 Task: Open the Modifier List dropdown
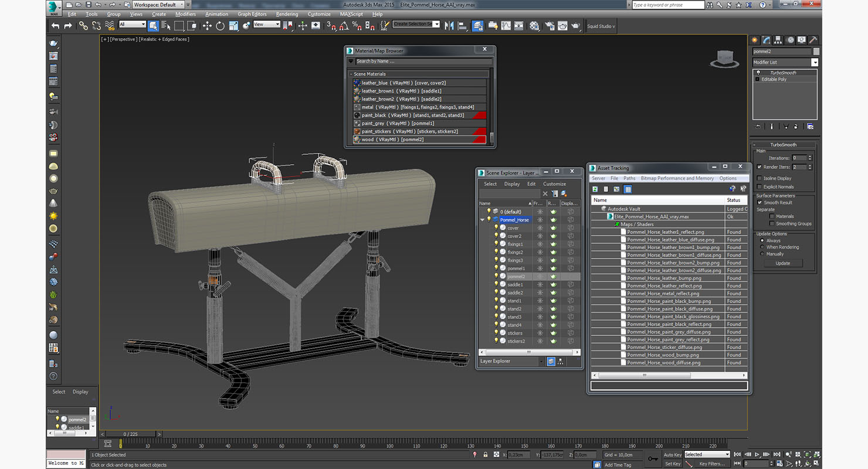point(815,62)
